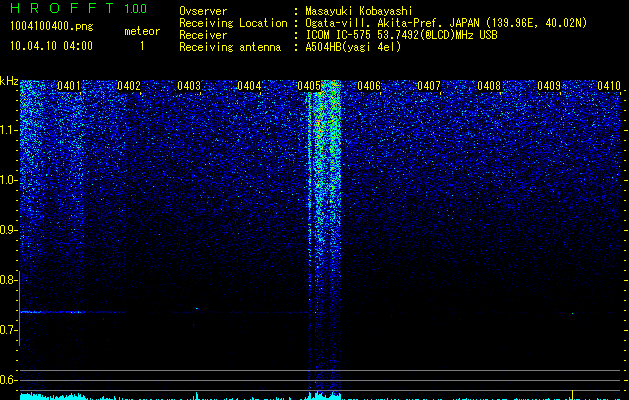629x400 pixels.
Task: Click the 0402 time marker
Action: (129, 85)
